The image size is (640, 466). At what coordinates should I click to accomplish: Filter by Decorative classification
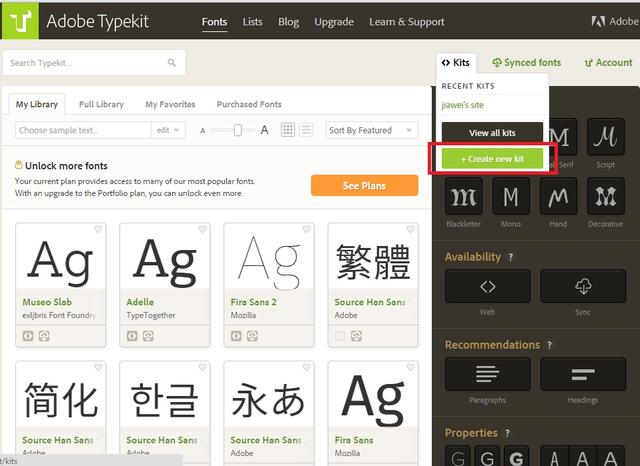(x=606, y=196)
